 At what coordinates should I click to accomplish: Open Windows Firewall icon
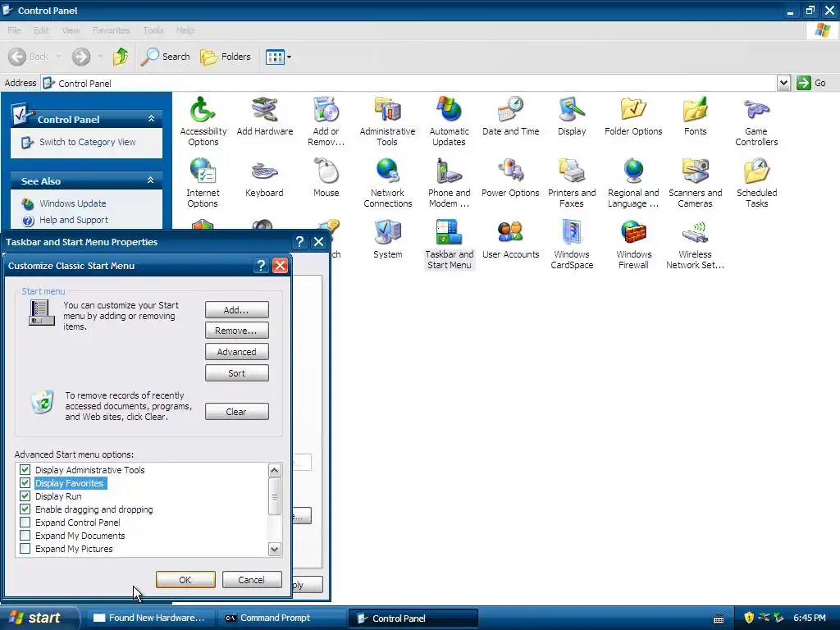coord(633,244)
